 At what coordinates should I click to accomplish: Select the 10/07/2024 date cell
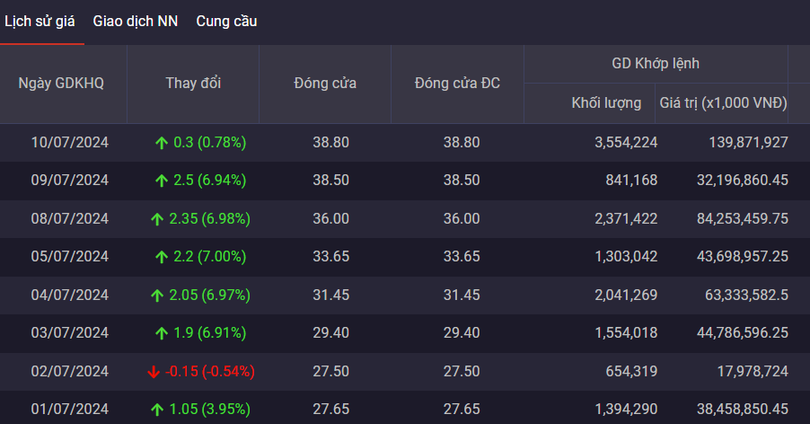[70, 143]
